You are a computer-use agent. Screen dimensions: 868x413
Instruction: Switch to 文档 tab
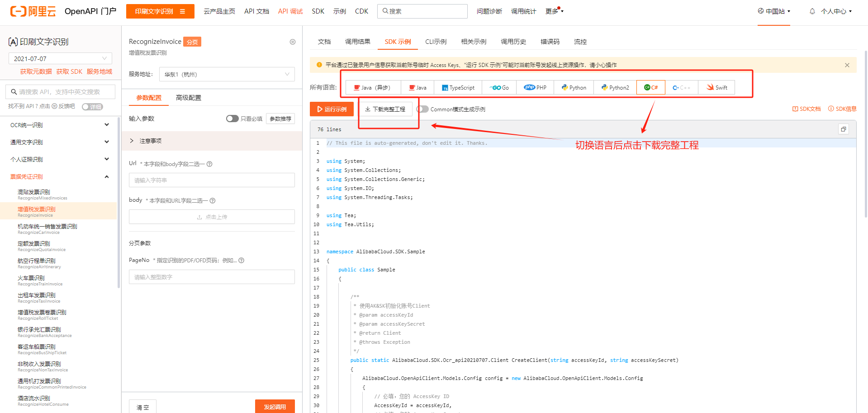click(324, 42)
